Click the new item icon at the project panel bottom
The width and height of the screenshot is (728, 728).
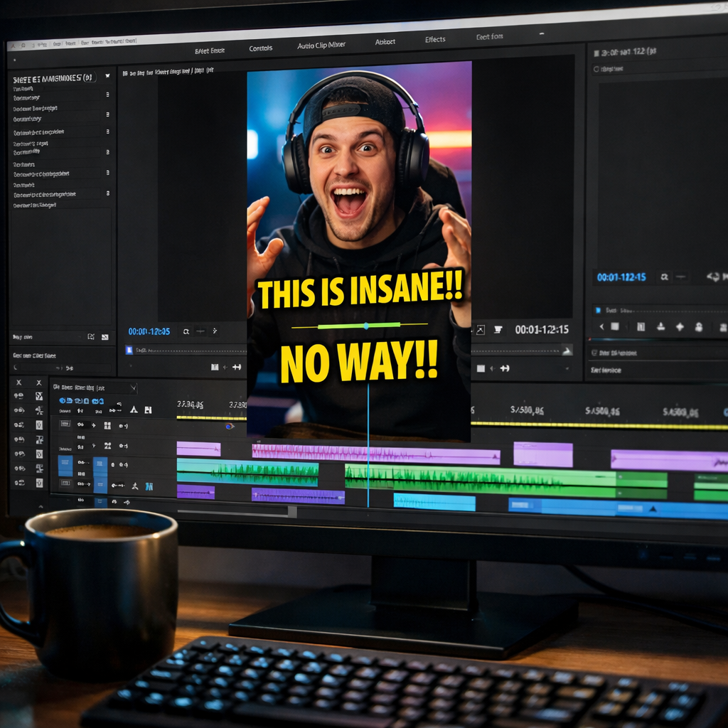point(91,336)
